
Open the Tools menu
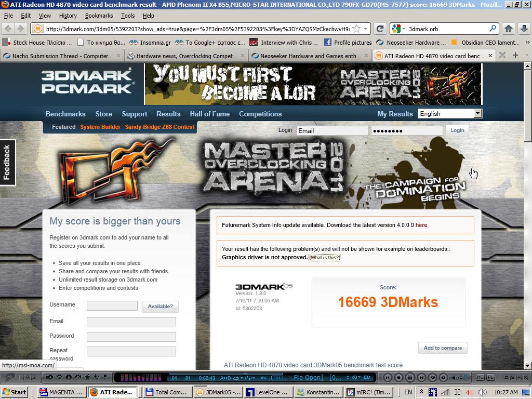click(x=128, y=16)
